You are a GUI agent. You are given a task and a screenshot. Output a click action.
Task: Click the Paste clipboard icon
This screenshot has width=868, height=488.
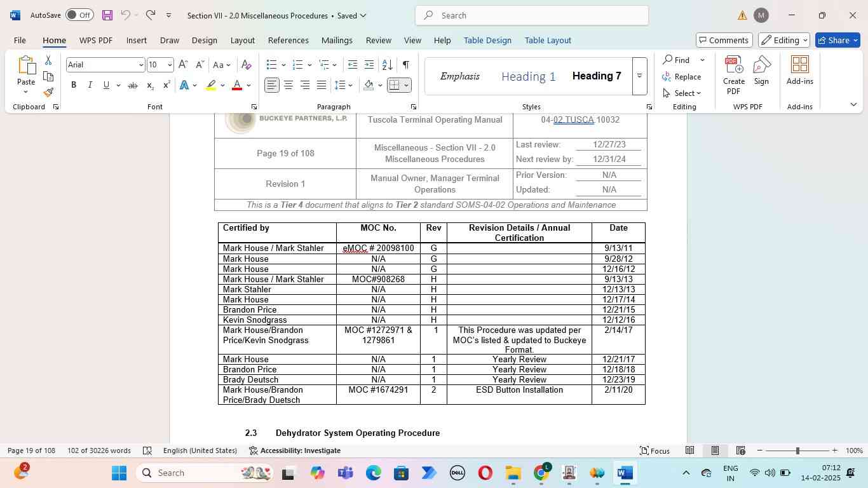click(x=26, y=67)
